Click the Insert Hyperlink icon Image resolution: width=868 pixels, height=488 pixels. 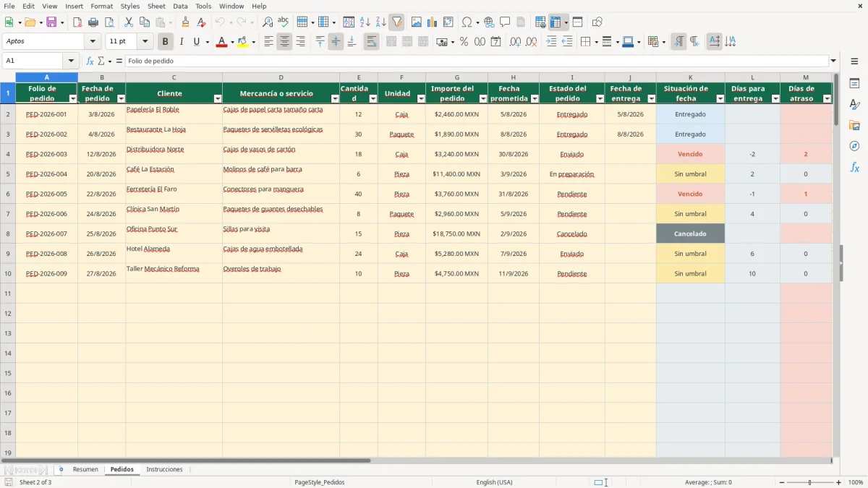pyautogui.click(x=489, y=22)
